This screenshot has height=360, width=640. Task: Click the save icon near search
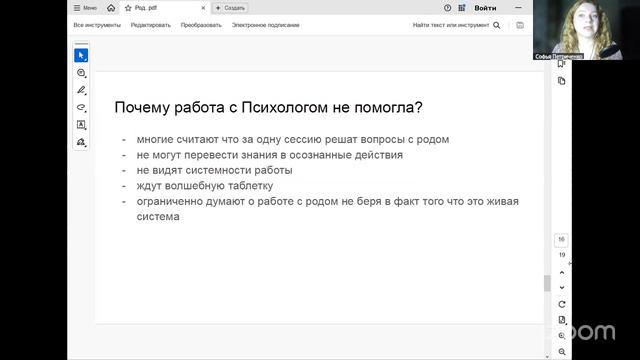point(520,25)
